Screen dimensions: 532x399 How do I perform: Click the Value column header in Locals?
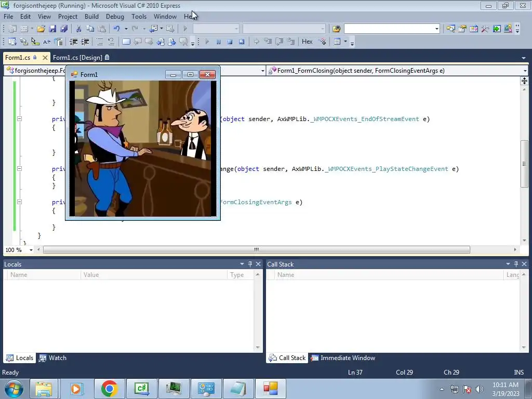[154, 275]
